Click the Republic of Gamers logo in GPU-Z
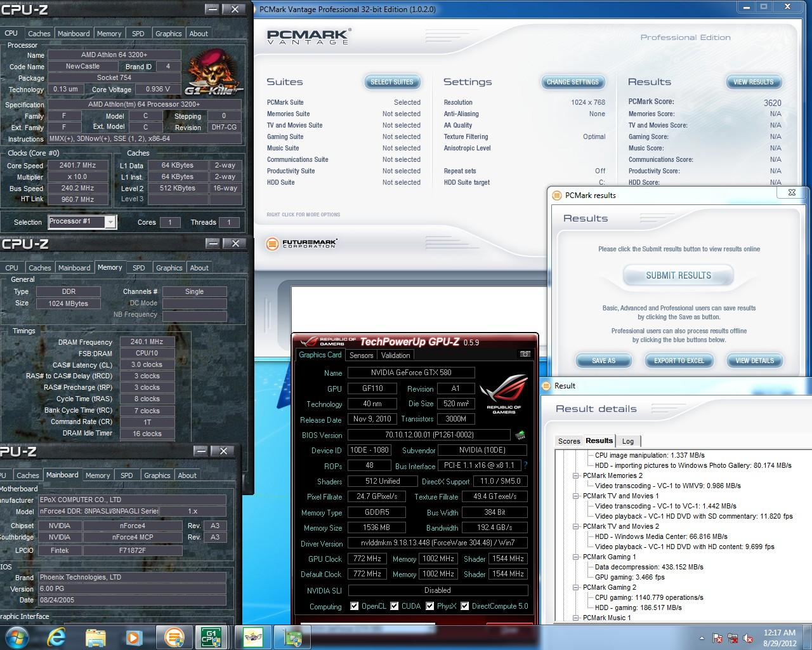Image resolution: width=812 pixels, height=650 pixels. pyautogui.click(x=504, y=394)
